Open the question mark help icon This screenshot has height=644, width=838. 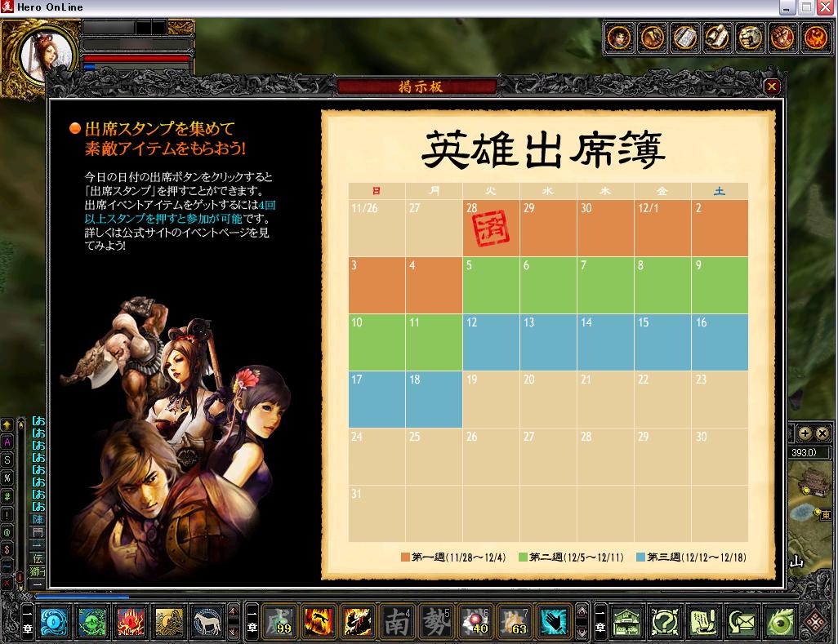point(665,622)
